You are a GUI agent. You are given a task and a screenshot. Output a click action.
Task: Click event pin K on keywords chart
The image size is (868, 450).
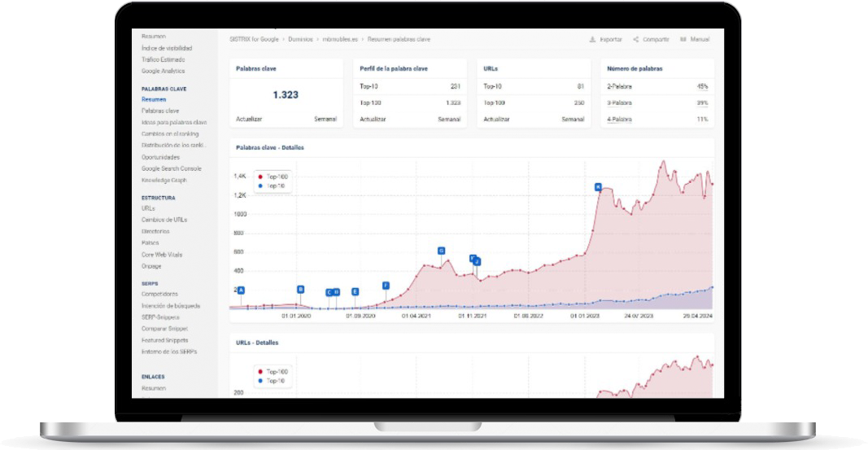click(x=598, y=187)
